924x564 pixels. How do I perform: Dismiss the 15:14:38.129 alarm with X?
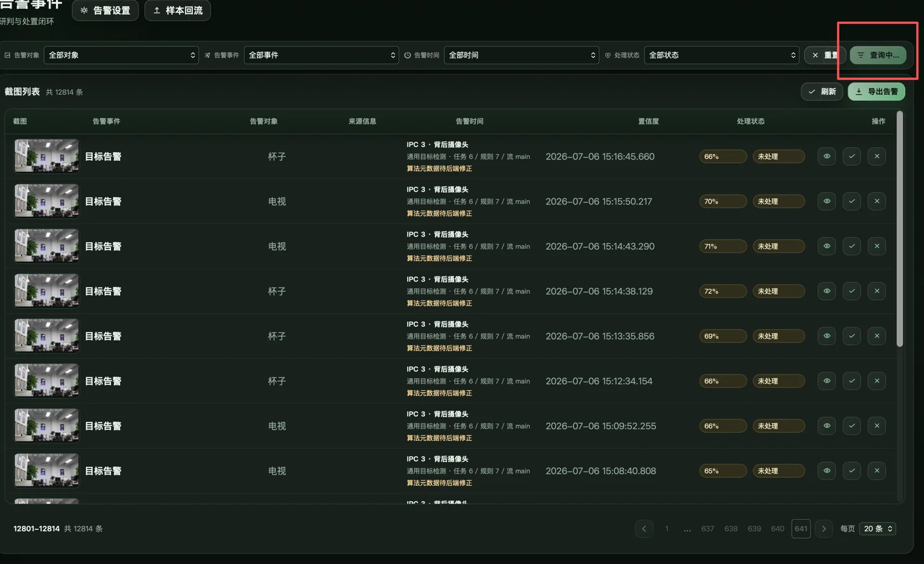(x=877, y=291)
